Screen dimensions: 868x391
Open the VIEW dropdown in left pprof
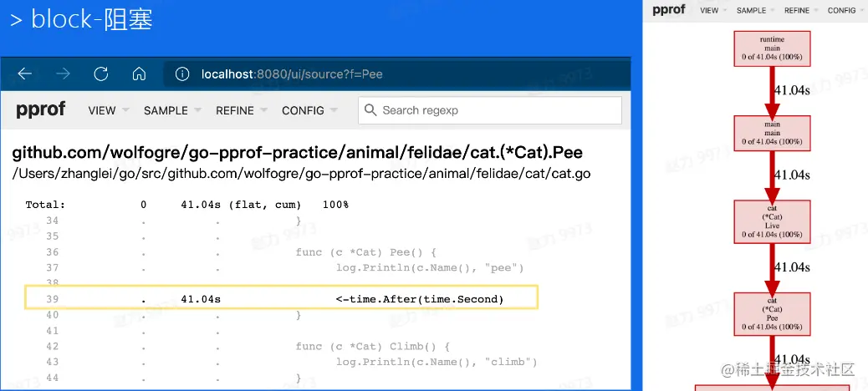point(109,110)
